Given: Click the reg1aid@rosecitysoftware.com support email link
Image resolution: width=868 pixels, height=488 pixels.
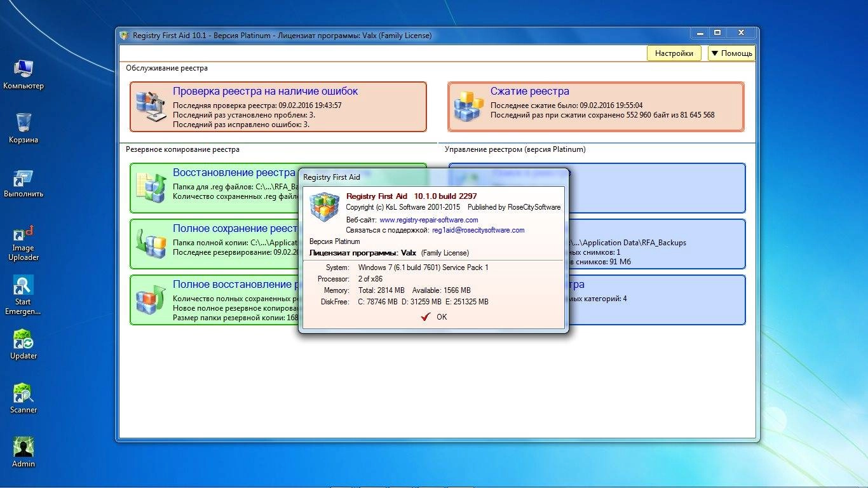Looking at the screenshot, I should (x=478, y=230).
